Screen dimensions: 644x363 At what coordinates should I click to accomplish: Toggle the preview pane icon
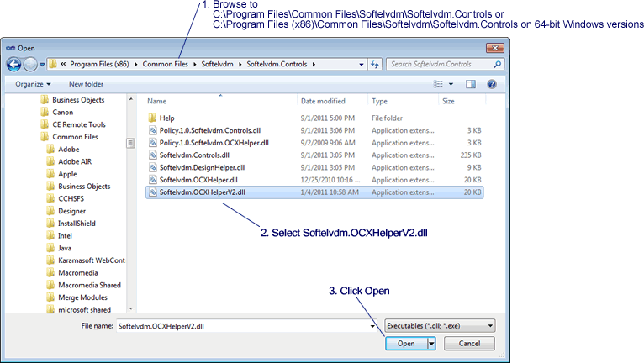470,84
